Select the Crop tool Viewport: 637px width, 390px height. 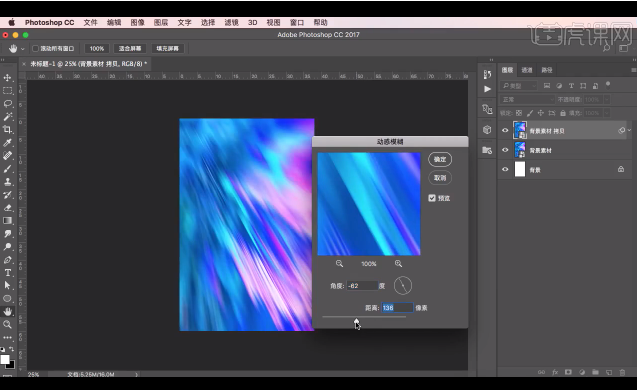point(7,130)
